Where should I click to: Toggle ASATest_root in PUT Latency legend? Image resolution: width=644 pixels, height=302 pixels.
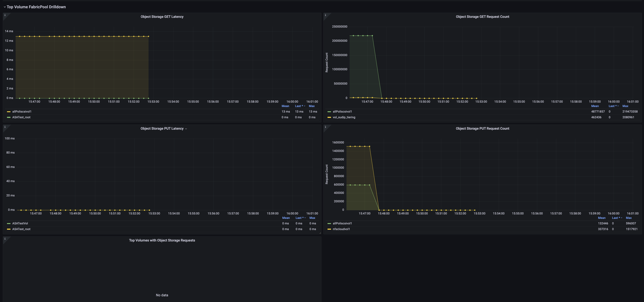[x=21, y=229]
